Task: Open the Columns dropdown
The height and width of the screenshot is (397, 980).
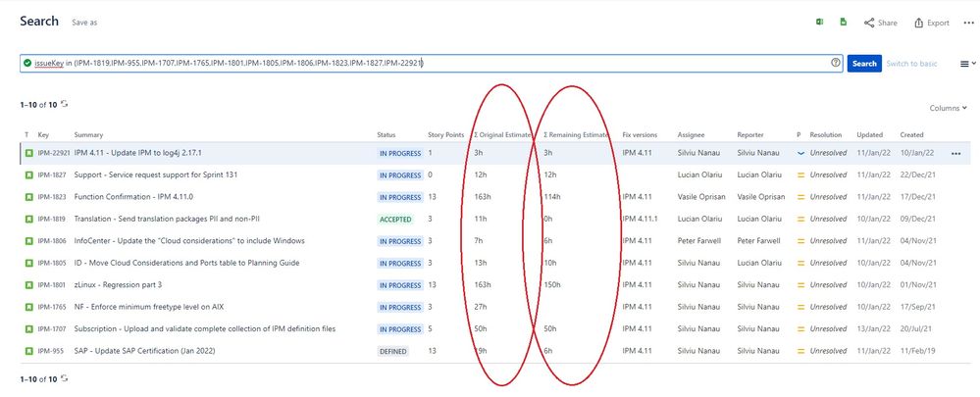Action: pos(949,108)
